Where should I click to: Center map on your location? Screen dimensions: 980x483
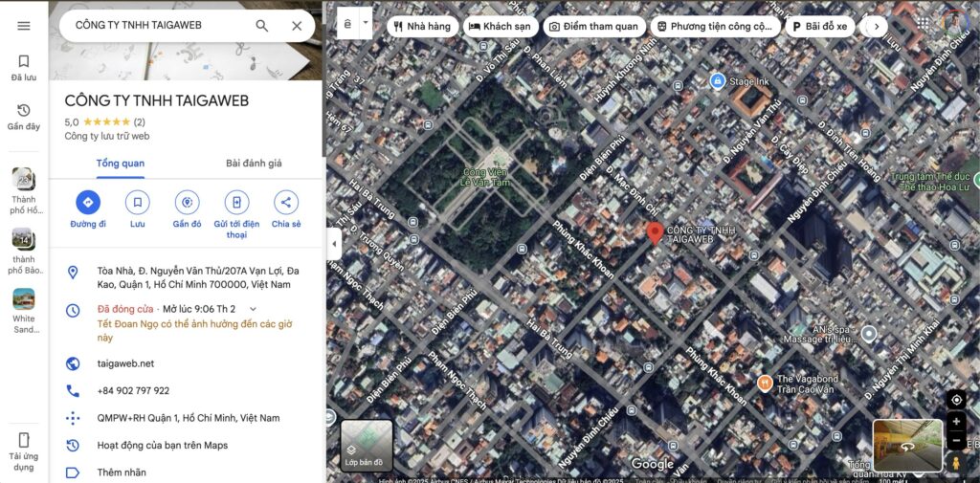[956, 400]
